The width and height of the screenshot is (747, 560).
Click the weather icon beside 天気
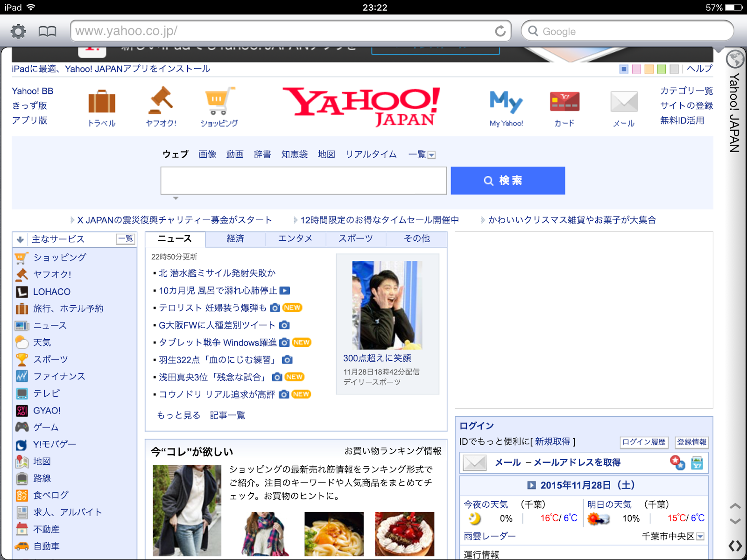point(22,343)
